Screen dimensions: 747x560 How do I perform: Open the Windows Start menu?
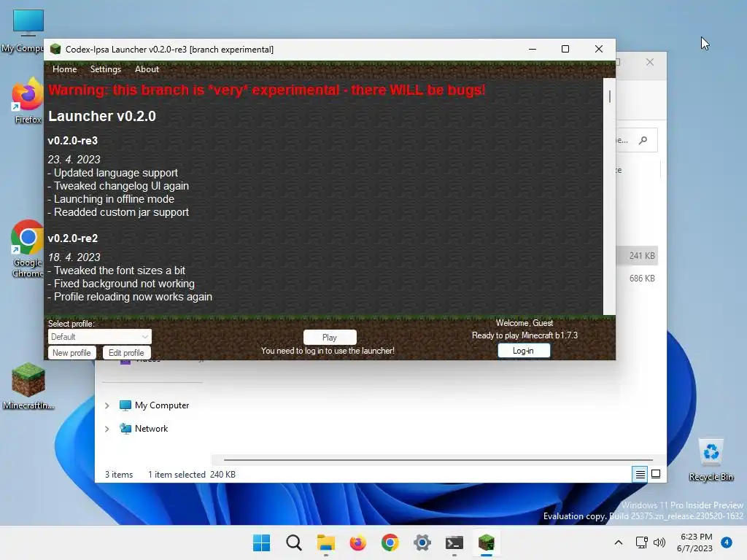[x=262, y=542]
